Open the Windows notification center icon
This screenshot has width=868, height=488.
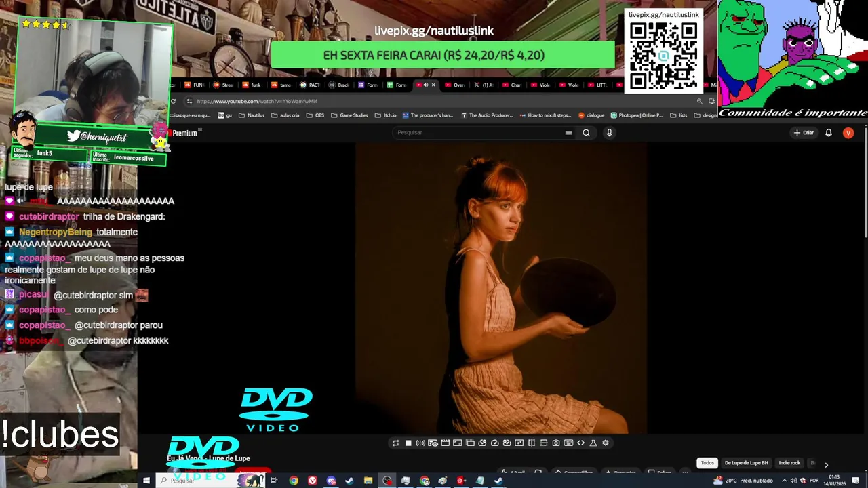pyautogui.click(x=855, y=481)
